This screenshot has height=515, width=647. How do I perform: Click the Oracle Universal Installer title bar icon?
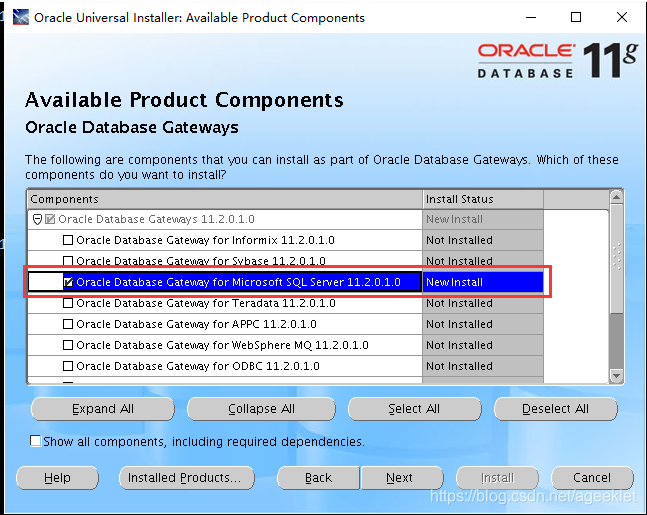[21, 17]
